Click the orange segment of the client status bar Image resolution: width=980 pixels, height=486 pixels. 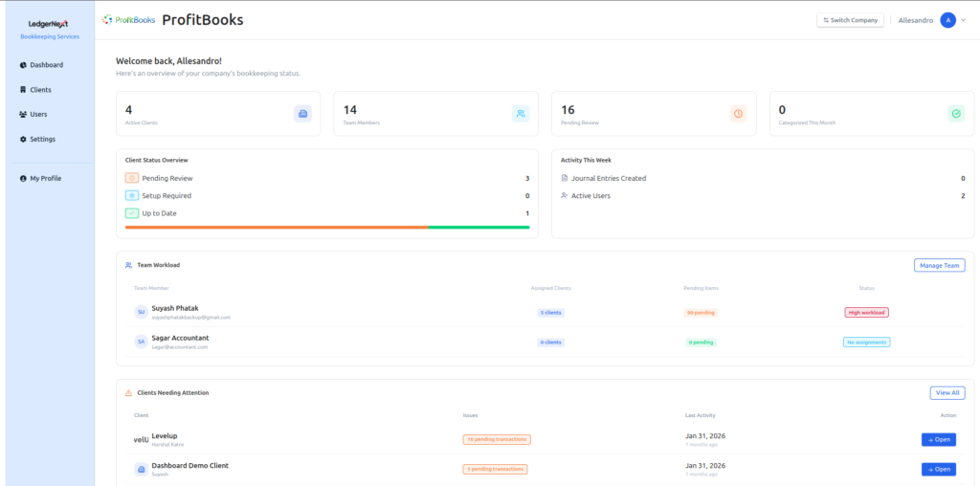[277, 228]
